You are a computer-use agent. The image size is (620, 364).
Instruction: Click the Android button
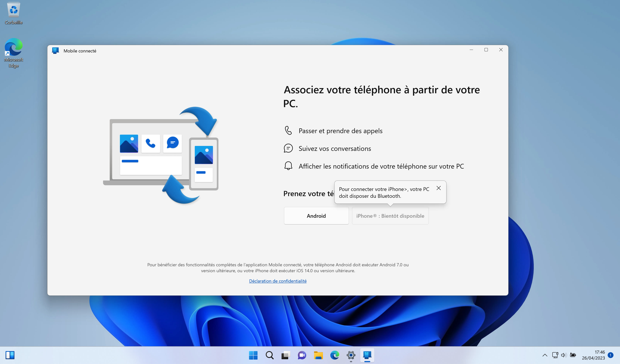pyautogui.click(x=316, y=216)
